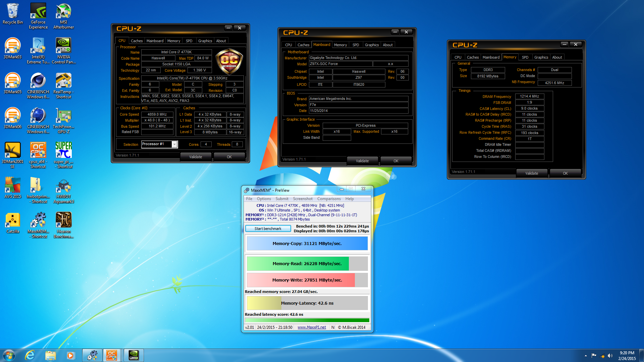644x362 pixels.
Task: Click the DRAM Frequency 1214.4 MHz field
Action: click(529, 97)
